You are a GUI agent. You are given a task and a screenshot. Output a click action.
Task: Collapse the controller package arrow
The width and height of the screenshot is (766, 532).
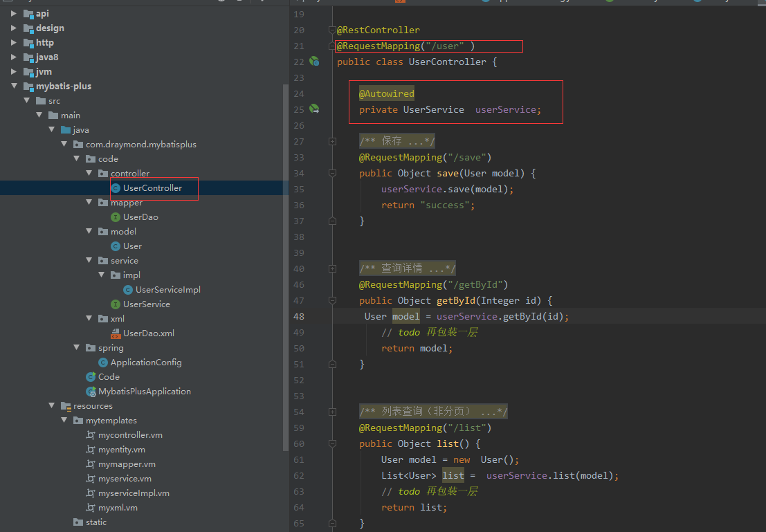coord(89,173)
